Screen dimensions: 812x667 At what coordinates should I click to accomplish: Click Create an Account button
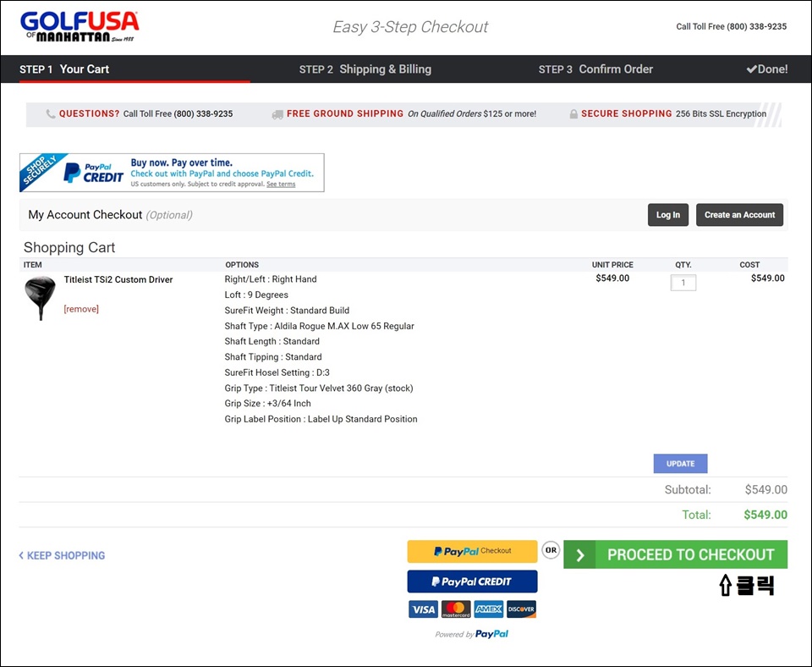coord(739,215)
